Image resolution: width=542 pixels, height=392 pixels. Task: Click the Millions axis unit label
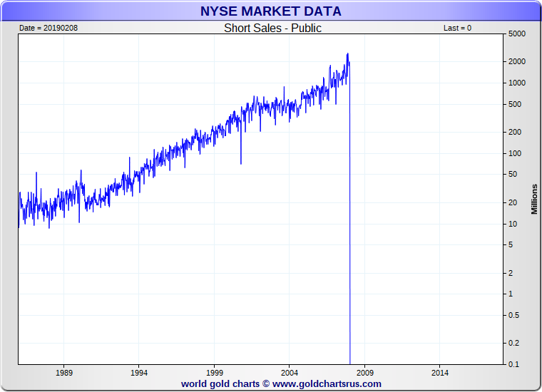click(534, 200)
